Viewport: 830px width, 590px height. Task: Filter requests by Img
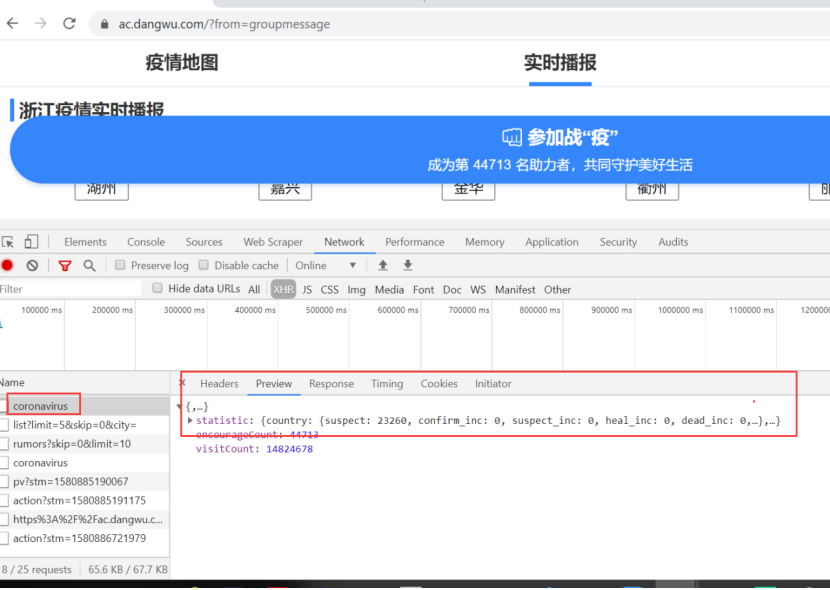(x=356, y=289)
